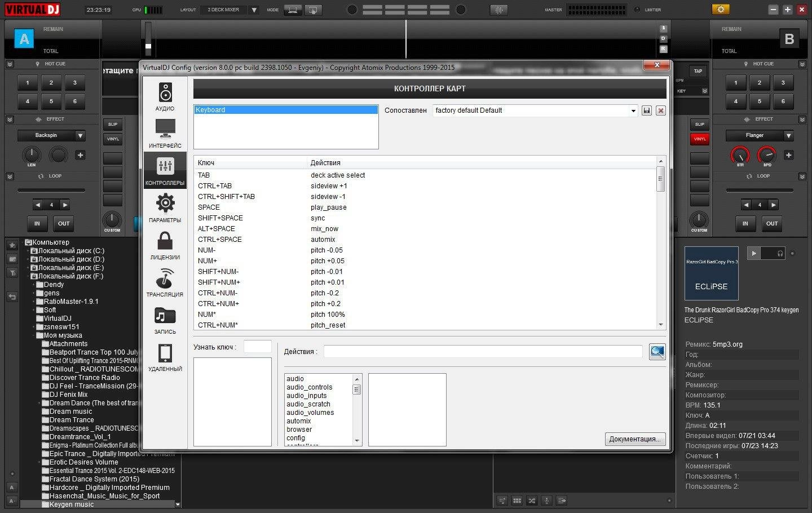The width and height of the screenshot is (812, 513).
Task: Toggle the D button beside the waveform
Action: (664, 38)
